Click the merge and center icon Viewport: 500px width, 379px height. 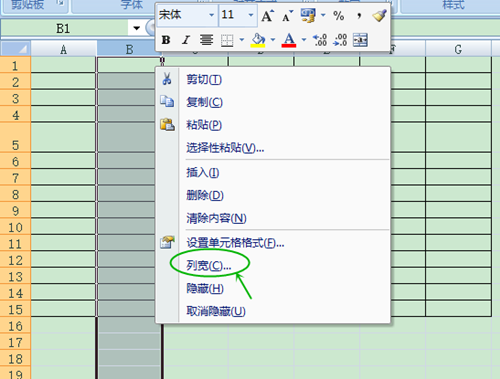pyautogui.click(x=360, y=40)
